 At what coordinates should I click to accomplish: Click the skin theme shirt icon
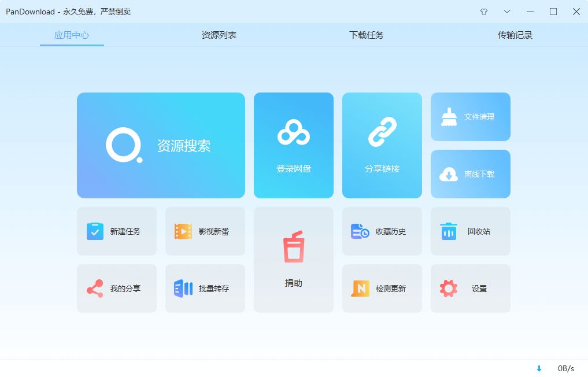[484, 12]
